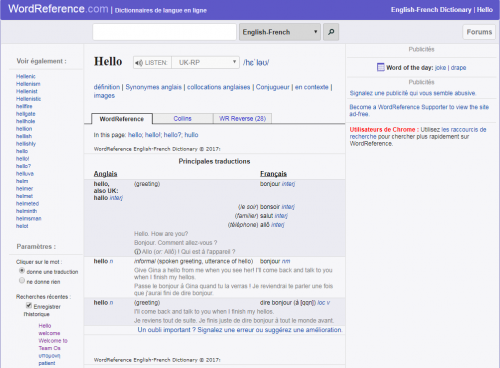Open 'Hellenism' in the see-also list
Image resolution: width=500 pixels, height=368 pixels.
tap(28, 84)
